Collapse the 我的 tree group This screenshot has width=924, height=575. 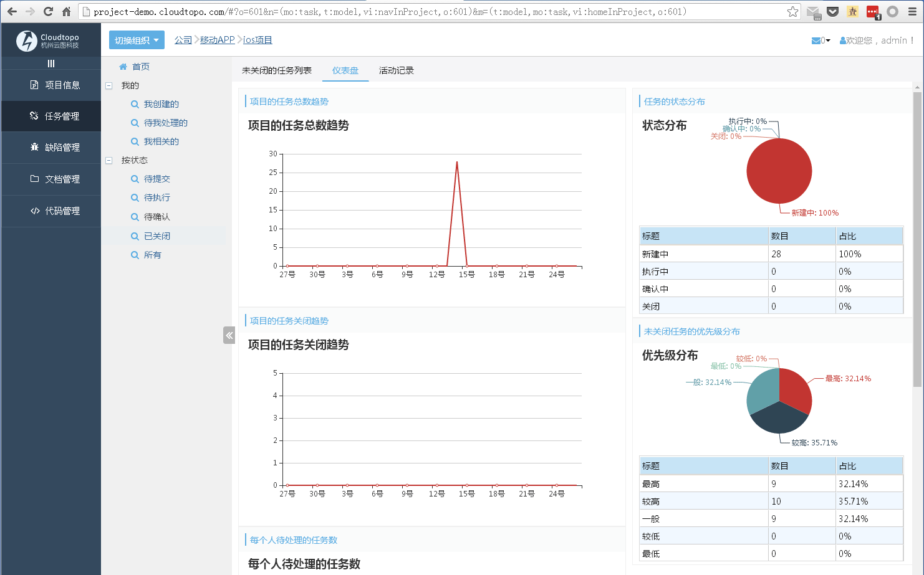tap(108, 85)
